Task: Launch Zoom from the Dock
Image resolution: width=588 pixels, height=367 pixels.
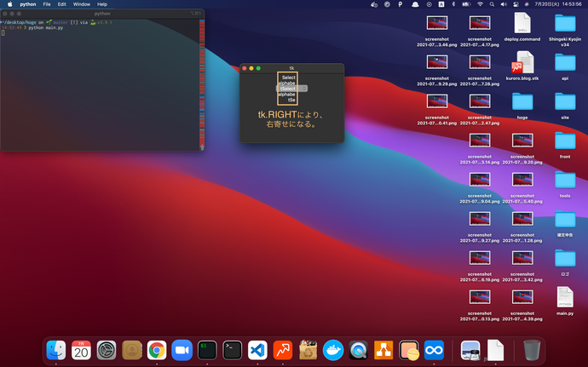Action: [x=182, y=351]
